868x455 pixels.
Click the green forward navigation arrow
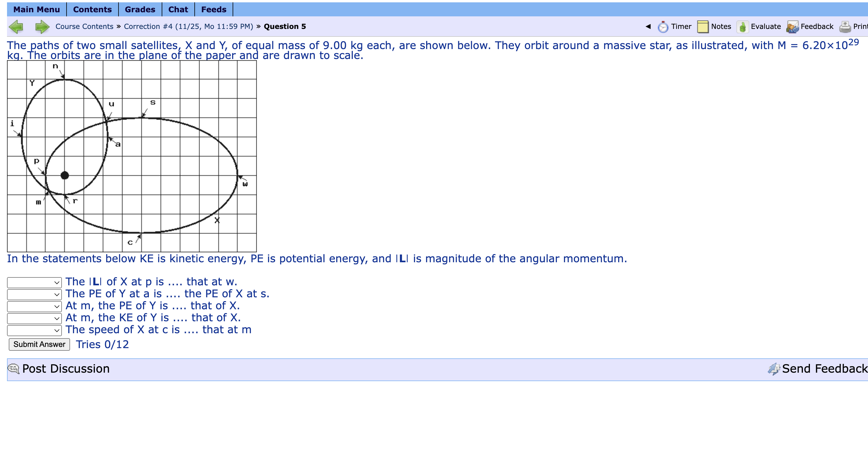(42, 26)
